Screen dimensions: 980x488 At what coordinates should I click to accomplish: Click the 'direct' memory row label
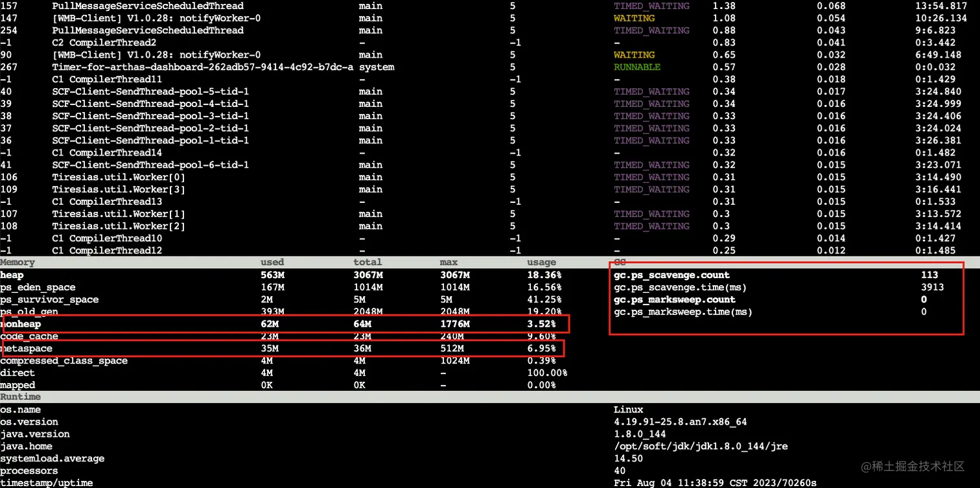click(x=17, y=373)
